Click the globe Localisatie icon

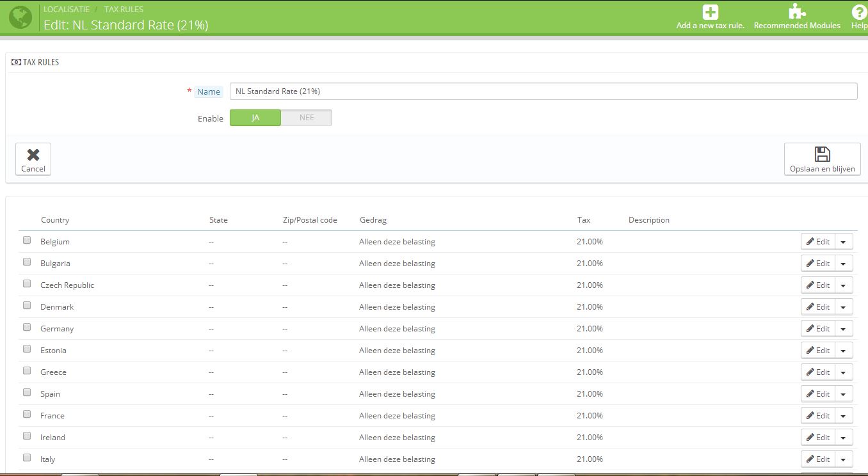pos(20,17)
